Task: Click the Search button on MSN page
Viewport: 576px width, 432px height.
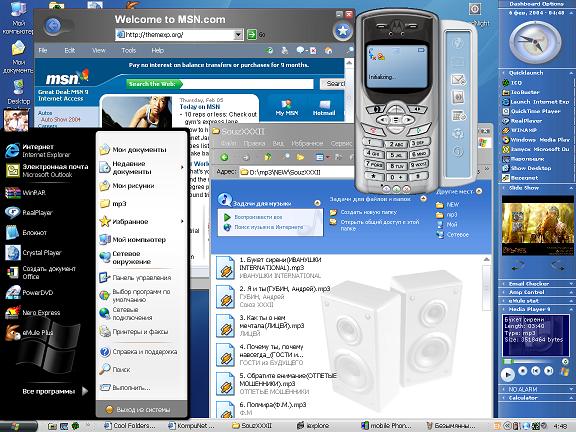Action: (x=333, y=84)
